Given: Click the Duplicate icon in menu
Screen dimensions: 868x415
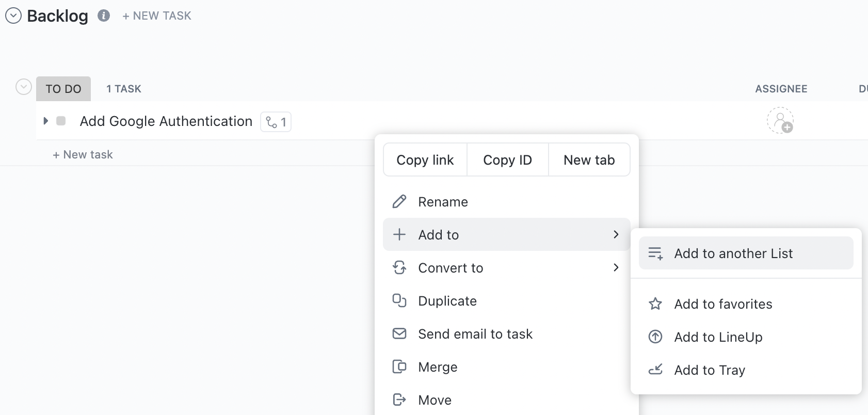Looking at the screenshot, I should (x=399, y=301).
